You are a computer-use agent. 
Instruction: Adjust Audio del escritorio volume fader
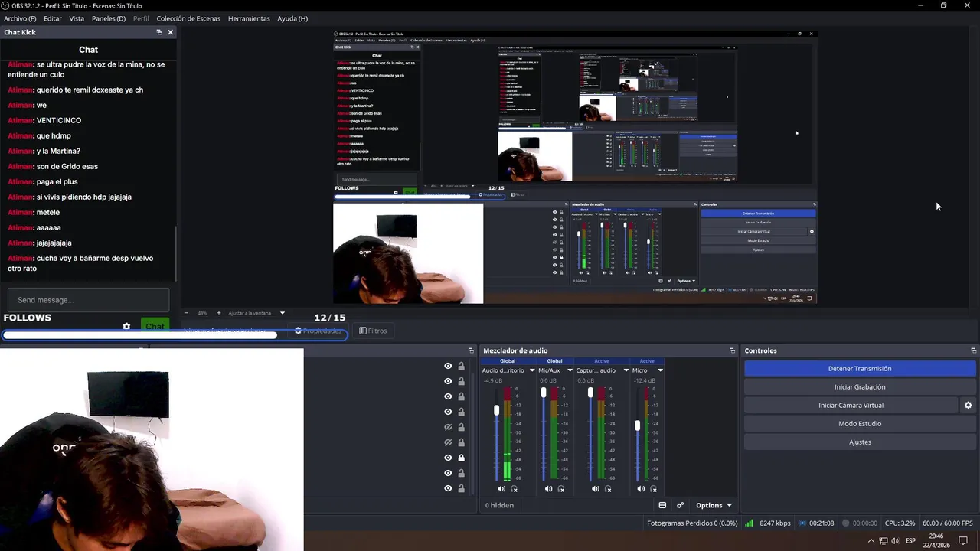point(497,410)
